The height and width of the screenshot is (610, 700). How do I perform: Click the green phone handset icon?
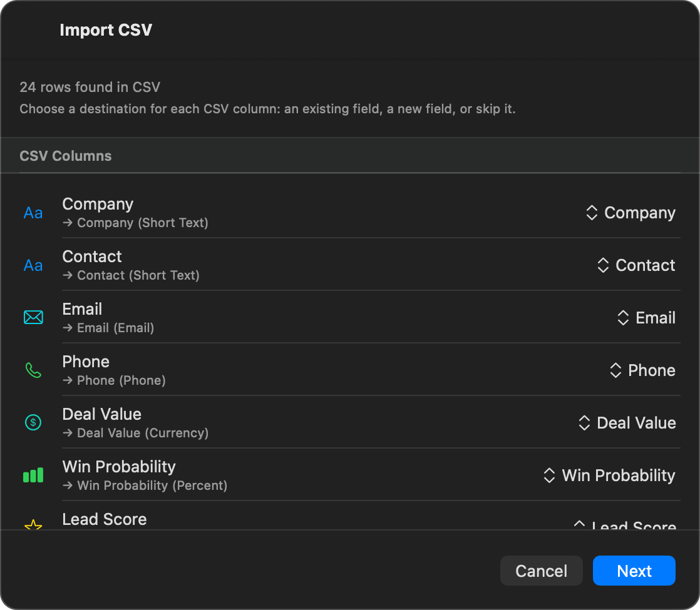(x=33, y=370)
